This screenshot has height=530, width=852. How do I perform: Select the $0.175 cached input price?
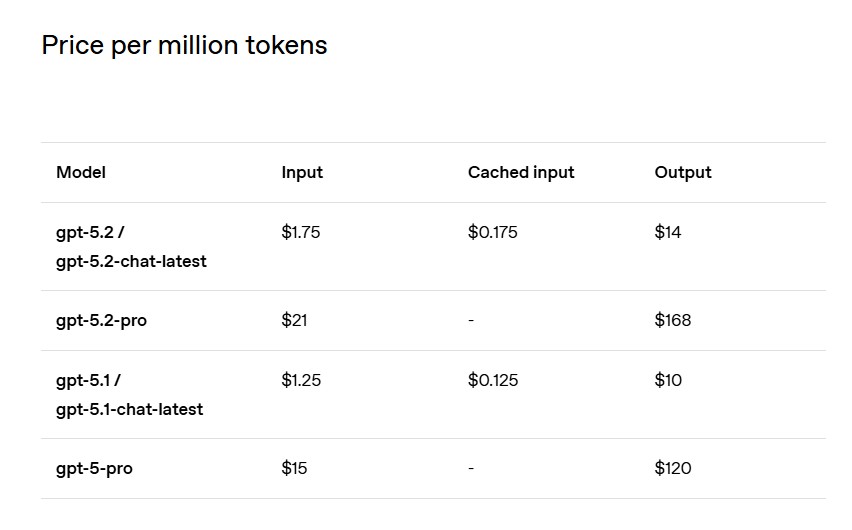click(493, 232)
